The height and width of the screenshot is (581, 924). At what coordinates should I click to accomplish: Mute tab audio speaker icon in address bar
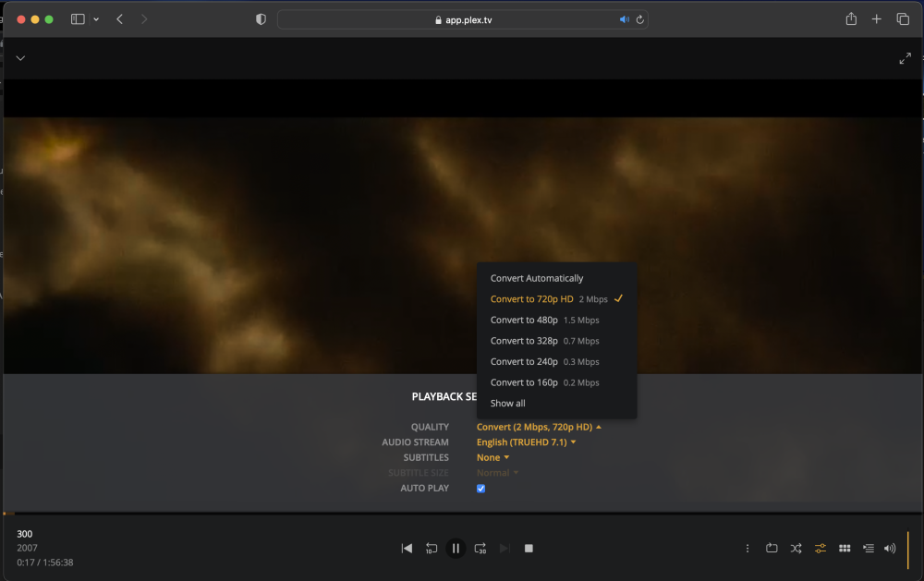(624, 19)
